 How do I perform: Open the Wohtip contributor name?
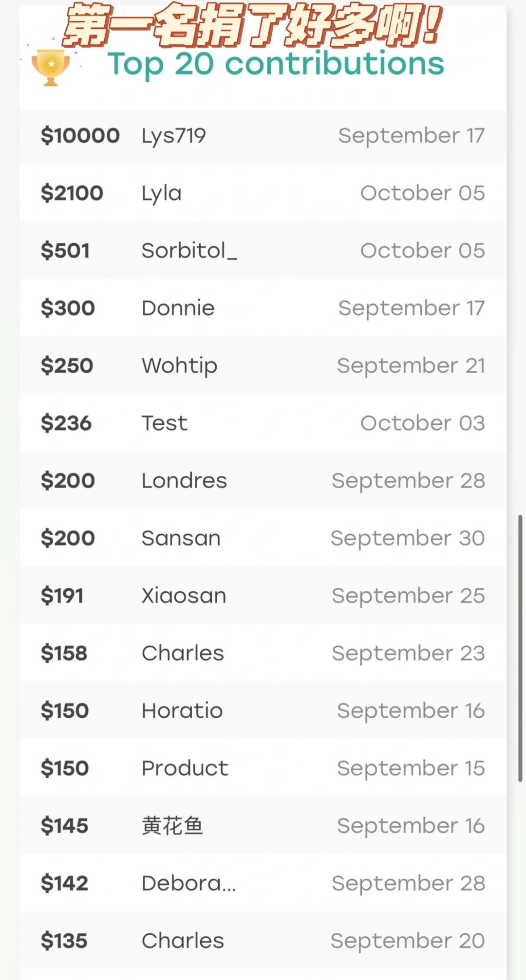click(x=179, y=366)
